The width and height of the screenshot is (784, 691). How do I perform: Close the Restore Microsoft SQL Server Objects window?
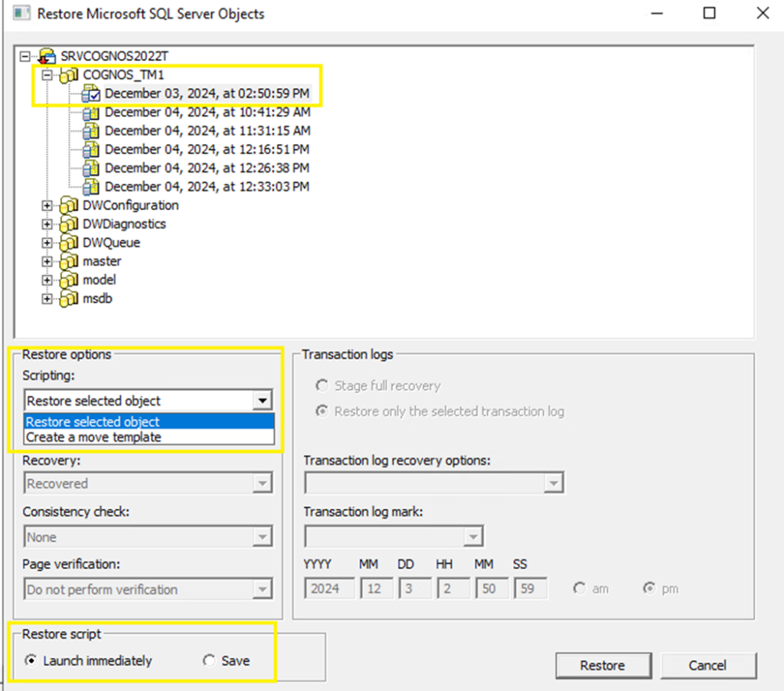point(763,13)
